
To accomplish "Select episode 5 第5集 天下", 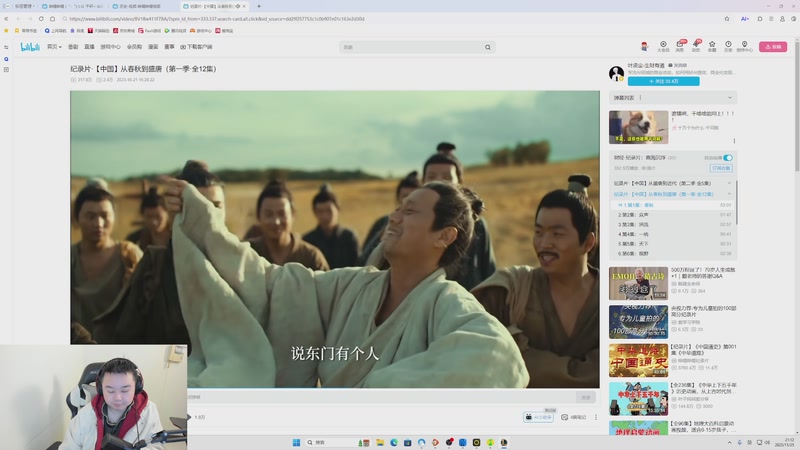I will point(673,244).
